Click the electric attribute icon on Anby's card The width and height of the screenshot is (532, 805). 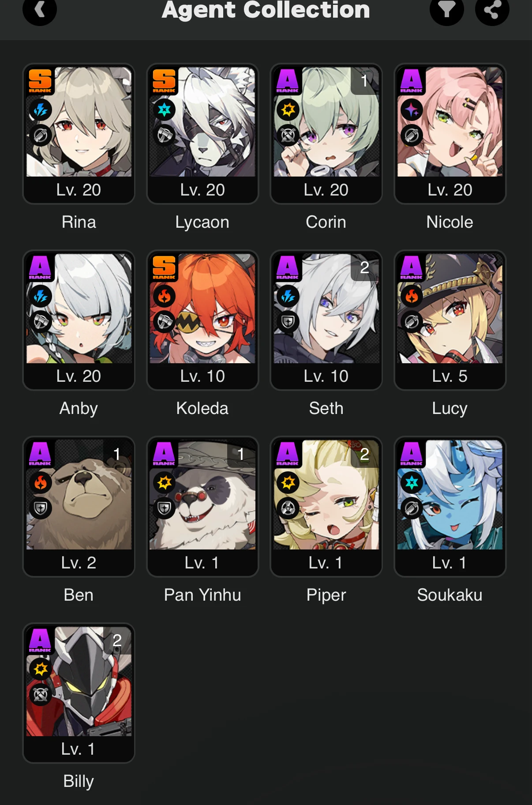41,297
